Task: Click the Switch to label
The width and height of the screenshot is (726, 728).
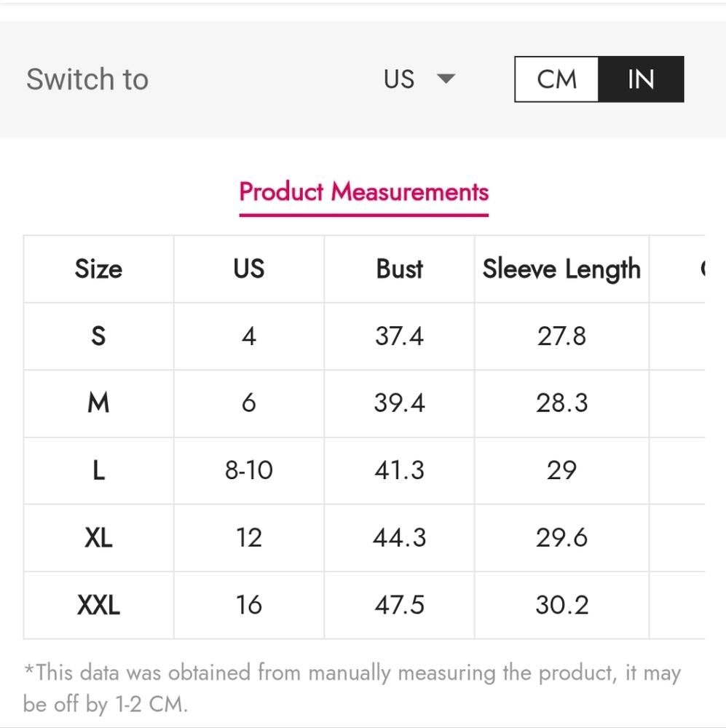Action: (x=87, y=79)
